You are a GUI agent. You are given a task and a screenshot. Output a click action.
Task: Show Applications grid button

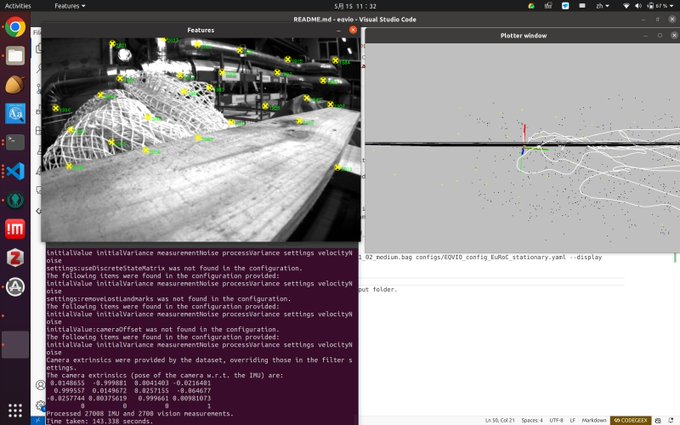(x=15, y=410)
